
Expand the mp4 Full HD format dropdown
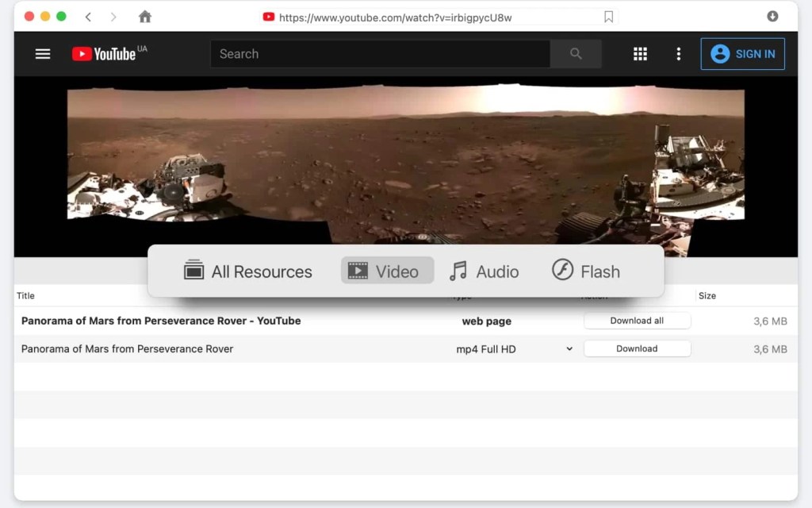569,349
